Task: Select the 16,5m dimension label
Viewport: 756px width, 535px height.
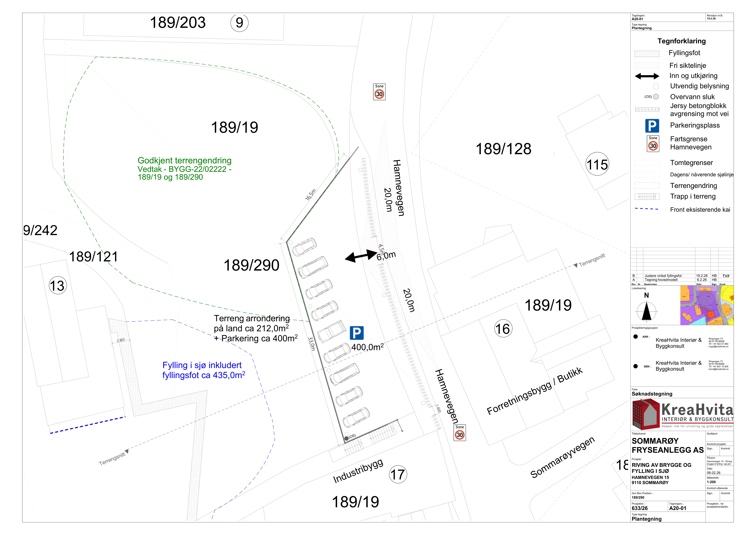Action: coord(311,195)
